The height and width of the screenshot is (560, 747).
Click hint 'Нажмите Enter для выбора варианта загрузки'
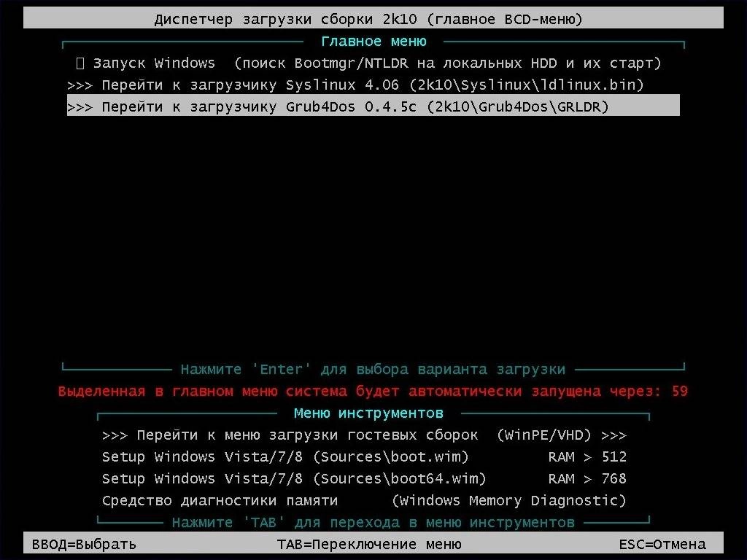(373, 370)
